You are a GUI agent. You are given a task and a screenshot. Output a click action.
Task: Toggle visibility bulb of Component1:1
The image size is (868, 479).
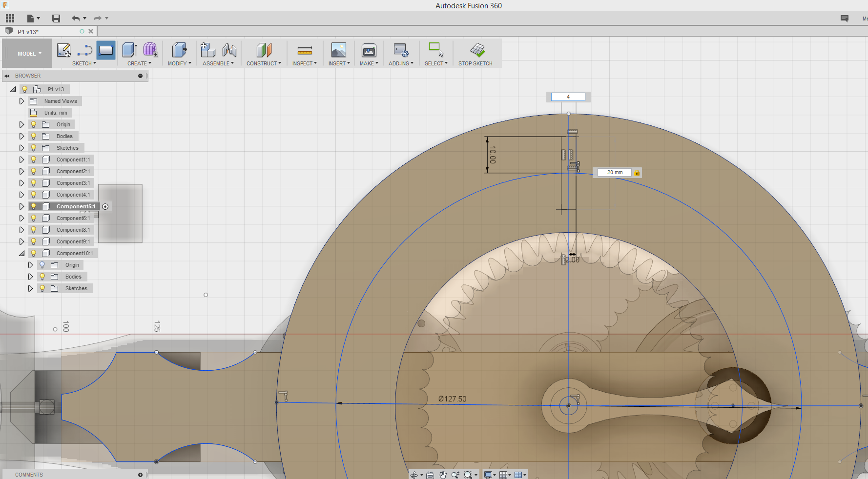coord(34,160)
